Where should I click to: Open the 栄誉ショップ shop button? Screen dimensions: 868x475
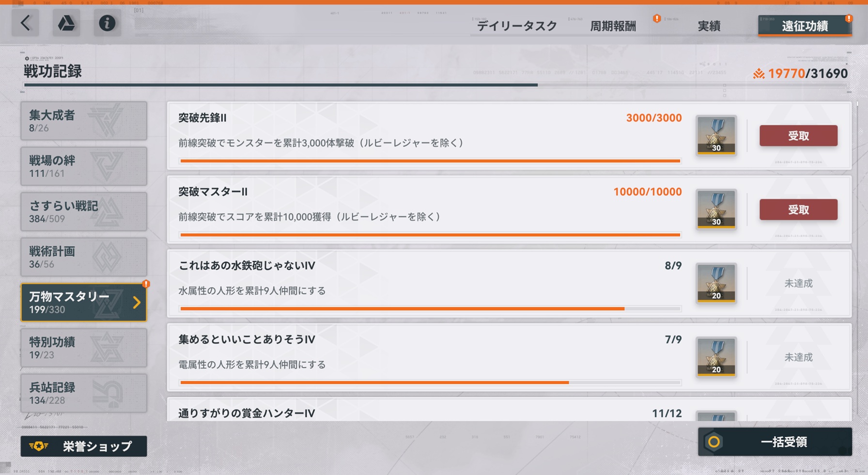pyautogui.click(x=84, y=446)
